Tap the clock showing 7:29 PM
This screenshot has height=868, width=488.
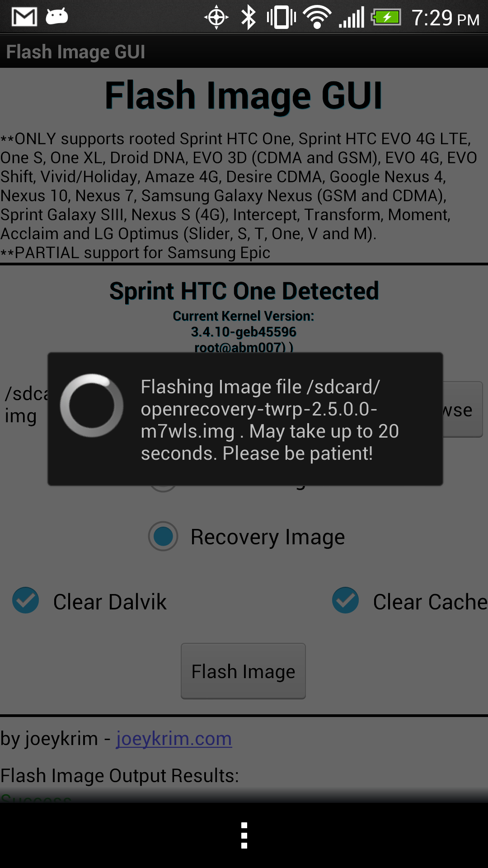pos(446,18)
